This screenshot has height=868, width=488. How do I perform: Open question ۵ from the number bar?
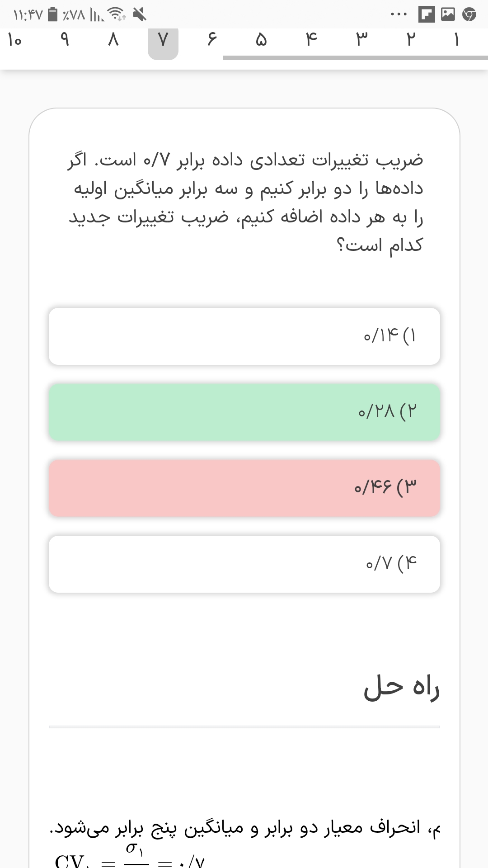[261, 41]
